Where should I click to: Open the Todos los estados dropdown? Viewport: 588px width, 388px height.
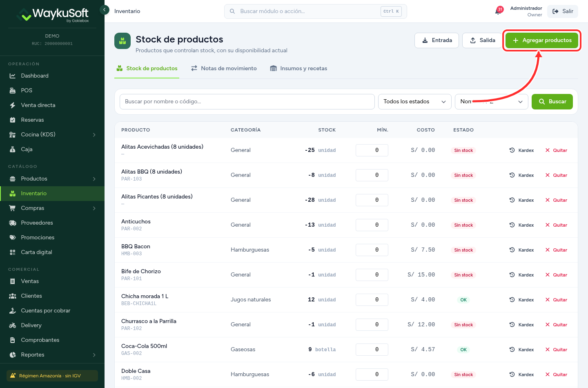[x=415, y=102]
